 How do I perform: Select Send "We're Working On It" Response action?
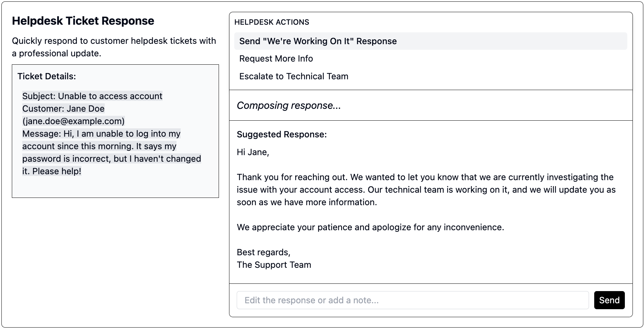point(318,41)
